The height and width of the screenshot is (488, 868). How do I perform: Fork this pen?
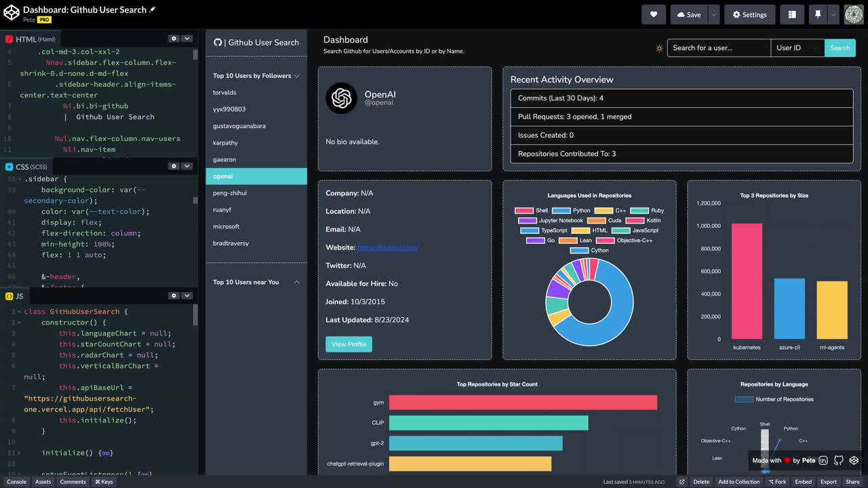point(778,482)
